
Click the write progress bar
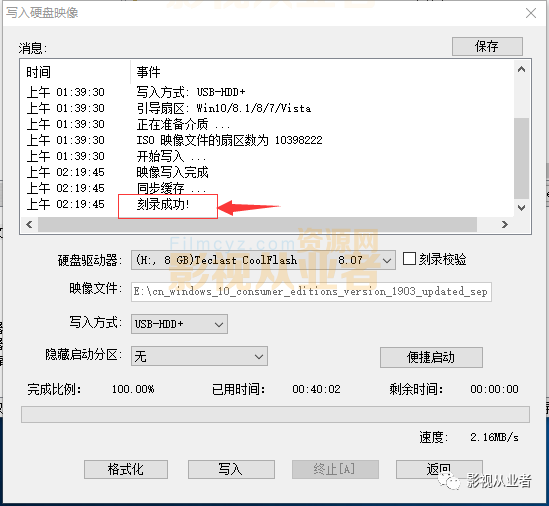coord(275,415)
